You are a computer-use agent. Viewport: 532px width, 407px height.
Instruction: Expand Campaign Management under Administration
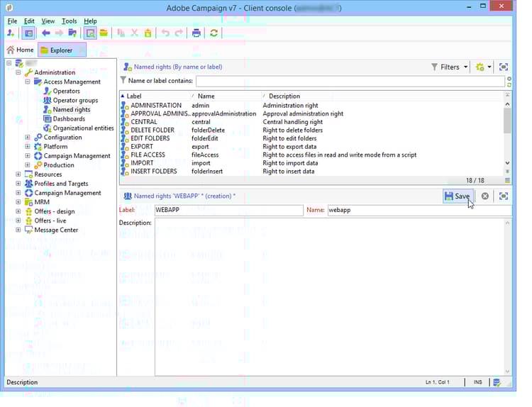(28, 156)
